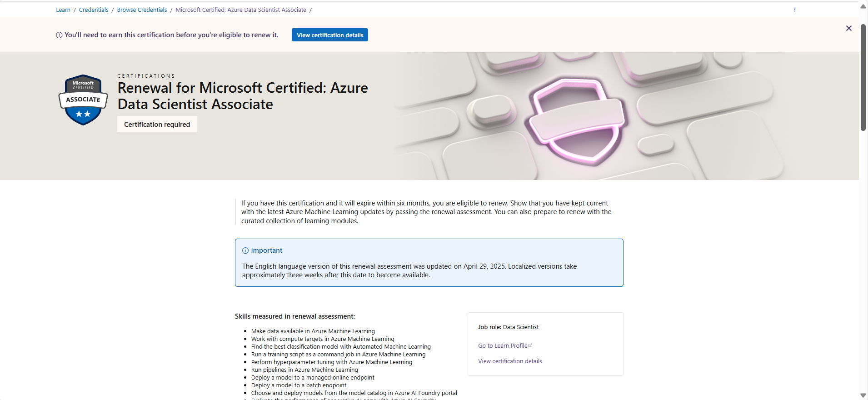Click "Run a training script as a command job"

point(339,354)
